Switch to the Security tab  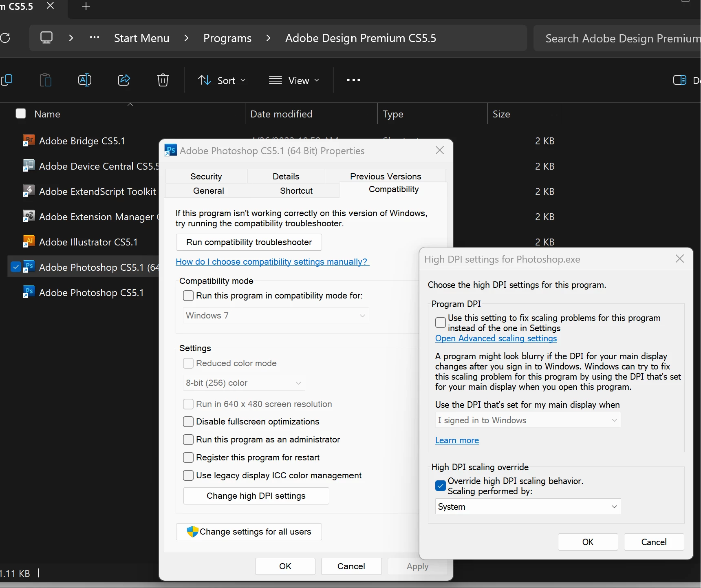point(206,176)
